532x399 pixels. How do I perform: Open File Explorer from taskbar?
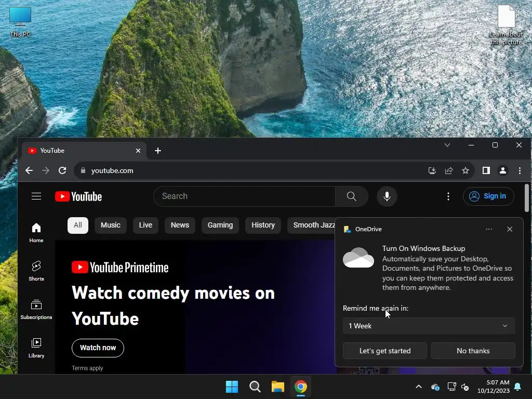[277, 387]
